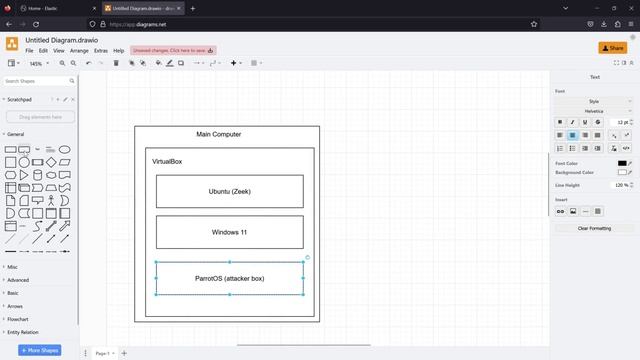Insert a numbered list
The width and height of the screenshot is (640, 360).
coord(560,148)
